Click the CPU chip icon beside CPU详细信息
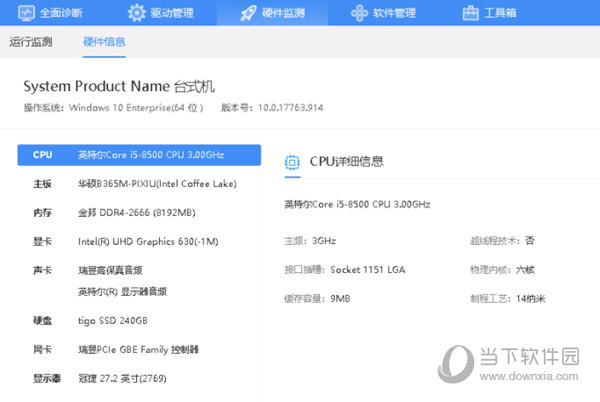 click(x=292, y=163)
